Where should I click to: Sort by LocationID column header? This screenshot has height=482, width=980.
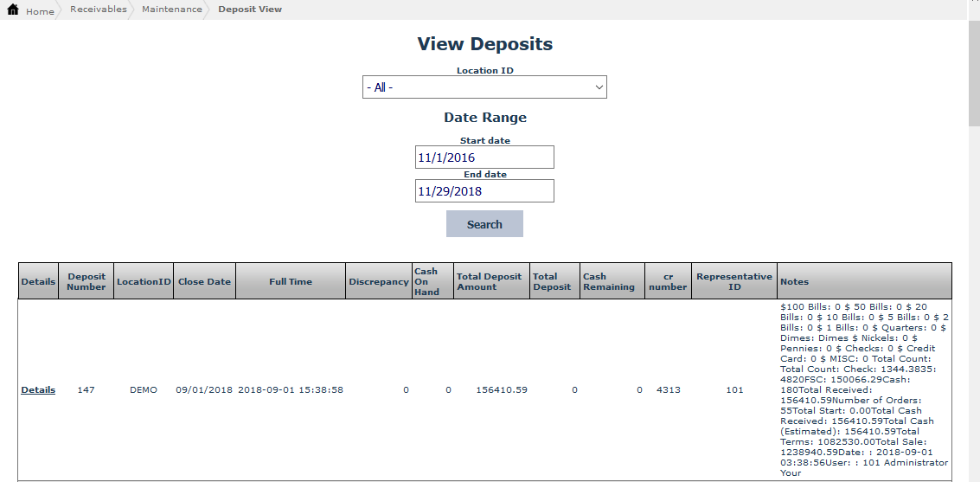[x=144, y=281]
